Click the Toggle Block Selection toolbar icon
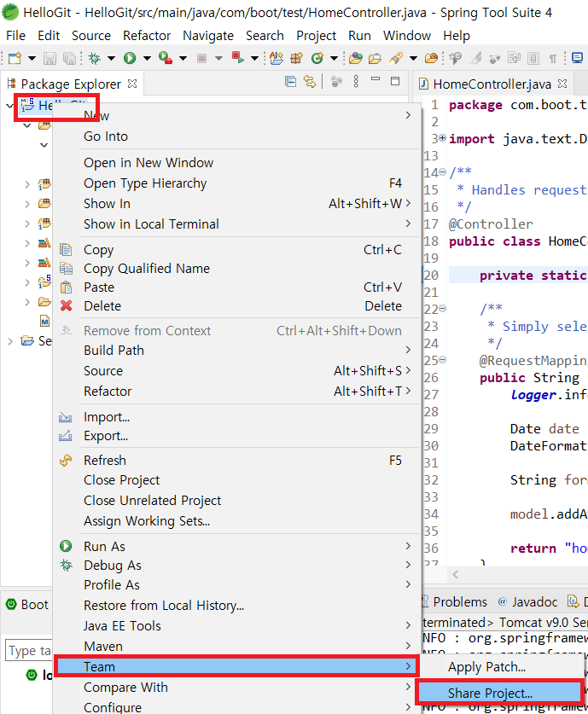 point(533,58)
